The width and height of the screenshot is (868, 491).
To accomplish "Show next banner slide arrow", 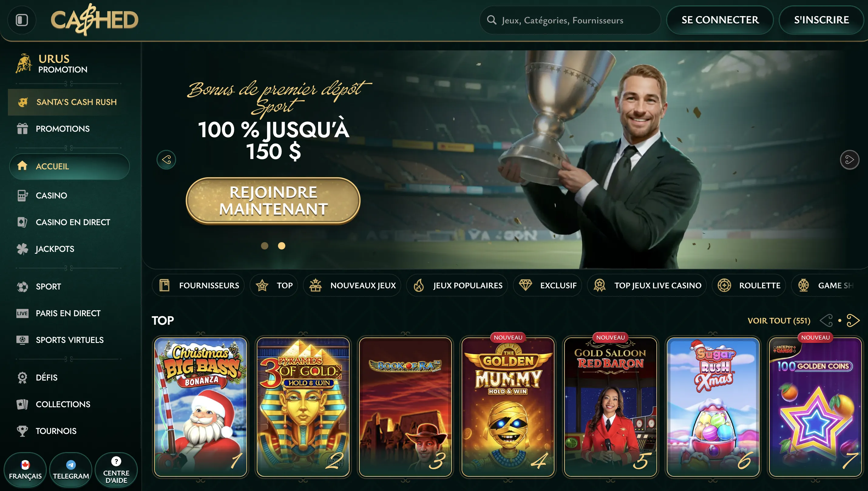I will [849, 160].
